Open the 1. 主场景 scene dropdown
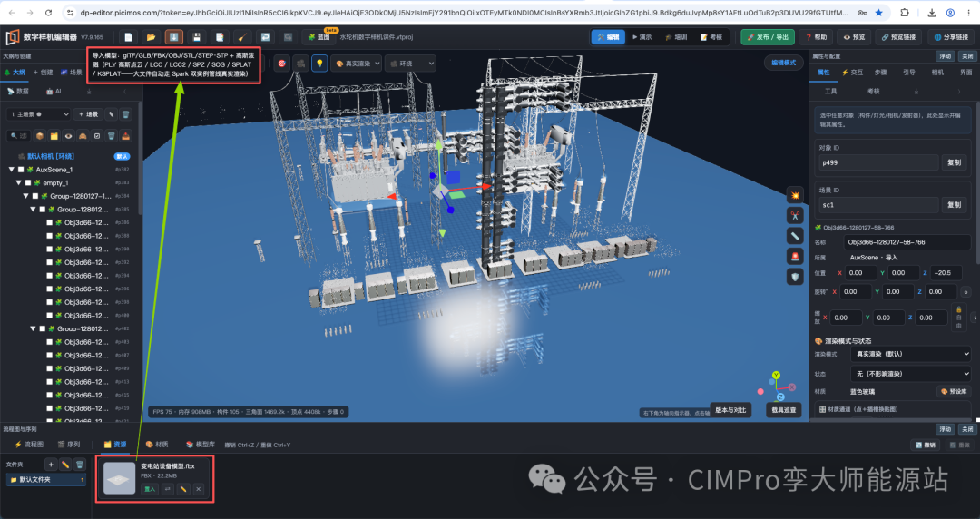Viewport: 980px width, 519px height. [x=39, y=114]
